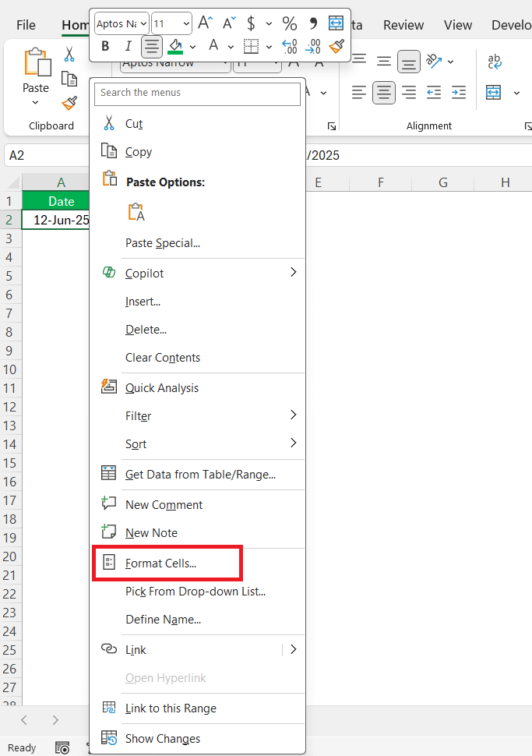Screen dimensions: 532x756
Task: Open Paste Special from context menu
Action: 198,242
